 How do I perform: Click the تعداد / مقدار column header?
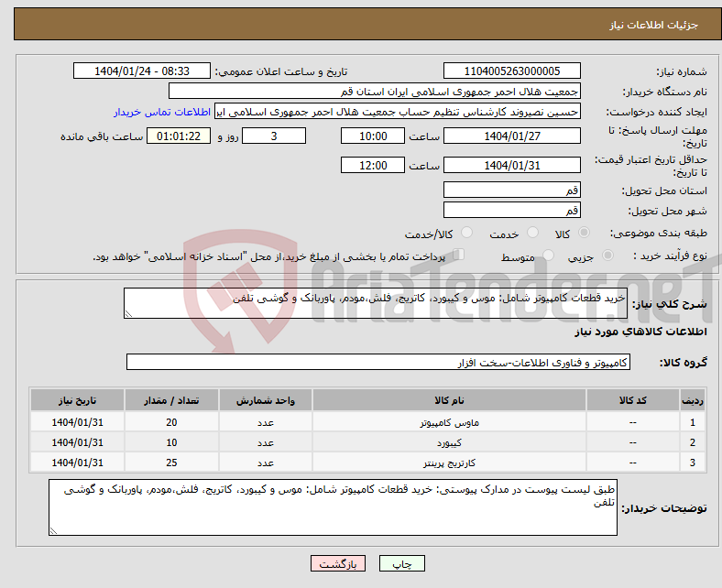click(171, 400)
